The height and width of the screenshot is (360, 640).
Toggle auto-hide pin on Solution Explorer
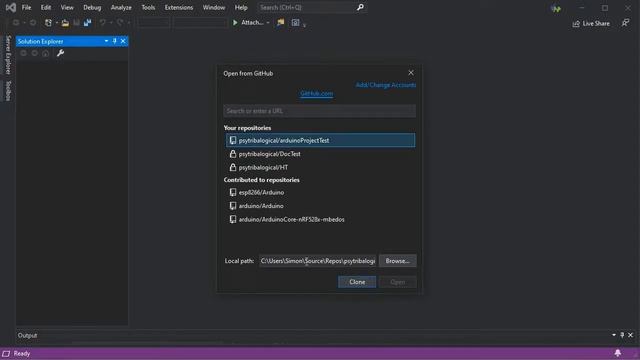pos(115,41)
